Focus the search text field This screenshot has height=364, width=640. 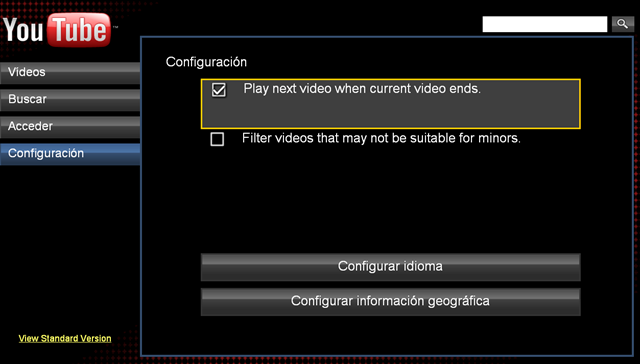(544, 24)
